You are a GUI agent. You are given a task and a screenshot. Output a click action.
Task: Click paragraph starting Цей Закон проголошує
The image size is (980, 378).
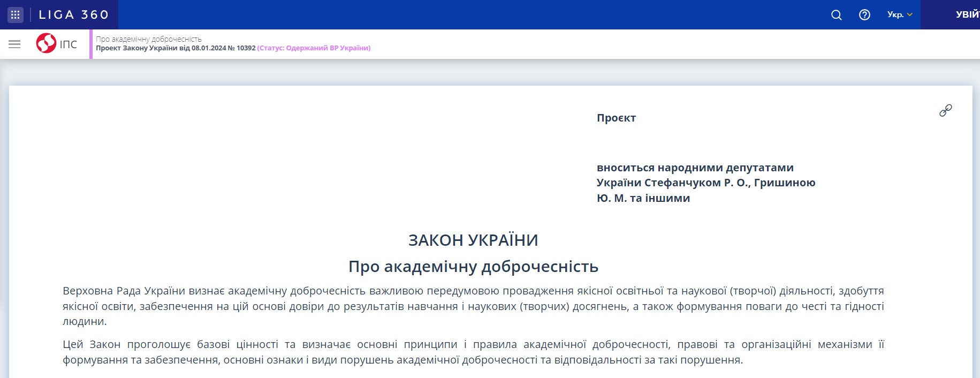pos(473,352)
